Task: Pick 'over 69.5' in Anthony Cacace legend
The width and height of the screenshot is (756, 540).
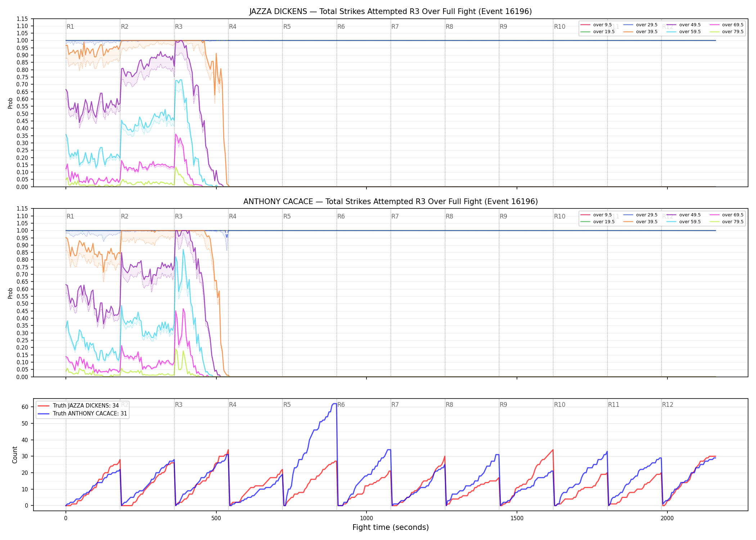Action: (x=733, y=215)
